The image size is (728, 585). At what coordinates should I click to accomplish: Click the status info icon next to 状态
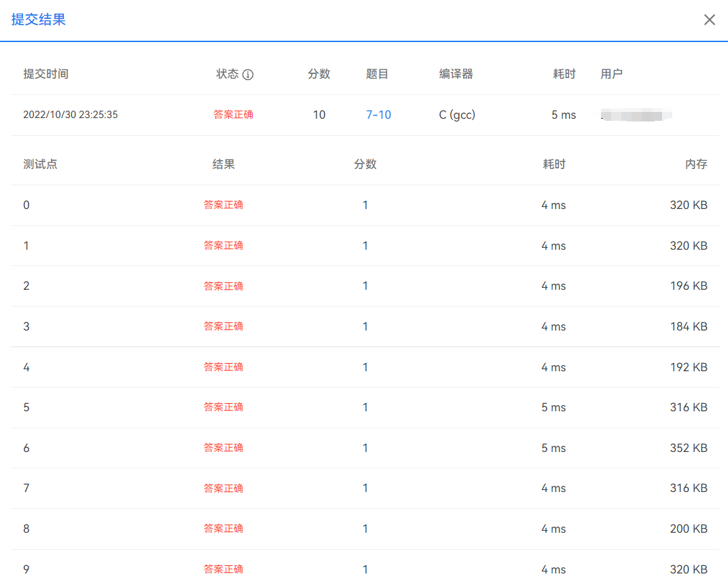click(248, 75)
